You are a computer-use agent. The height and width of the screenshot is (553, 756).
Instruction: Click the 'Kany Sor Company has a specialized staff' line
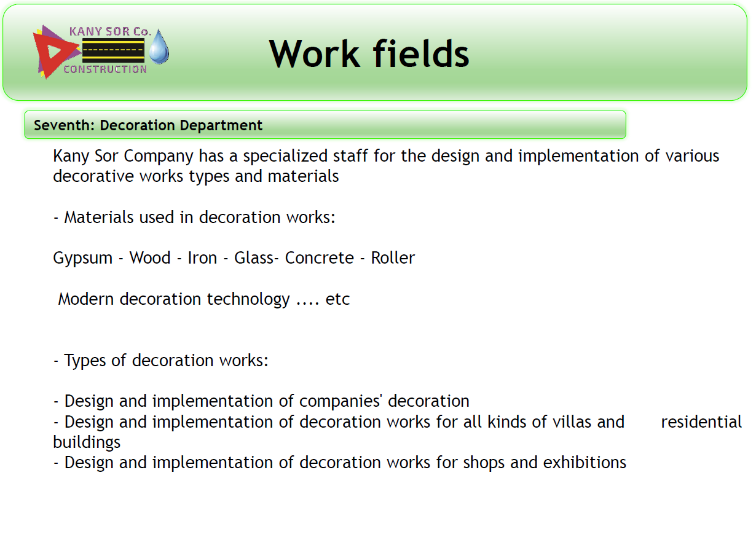point(386,156)
